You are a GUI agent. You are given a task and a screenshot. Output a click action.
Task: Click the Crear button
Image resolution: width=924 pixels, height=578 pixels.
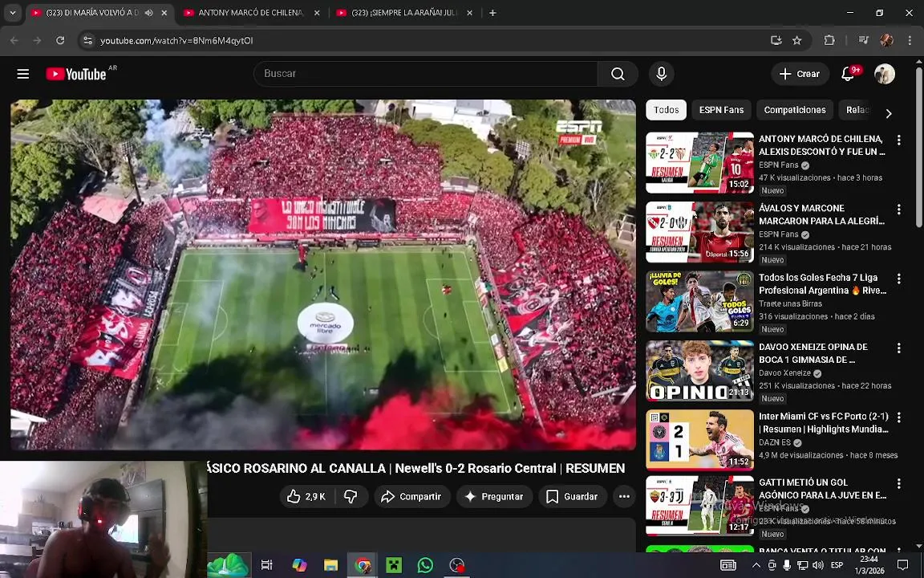[x=800, y=74]
